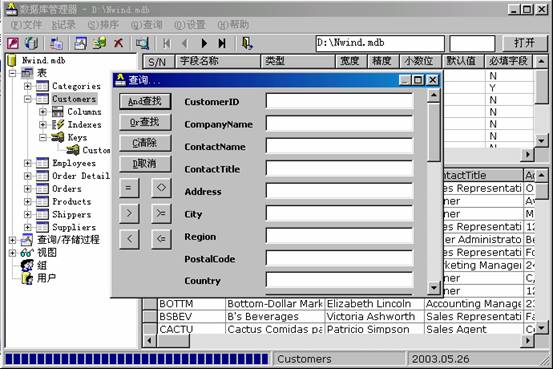Open the 查询 menu in menu bar
Screen dimensions: 553x369
tap(147, 25)
